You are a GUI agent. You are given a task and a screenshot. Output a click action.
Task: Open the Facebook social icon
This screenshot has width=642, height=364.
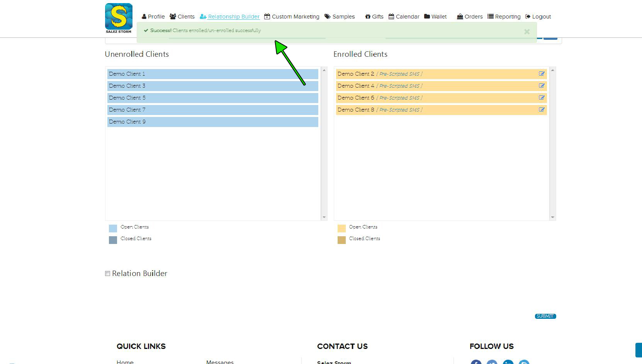click(x=476, y=362)
